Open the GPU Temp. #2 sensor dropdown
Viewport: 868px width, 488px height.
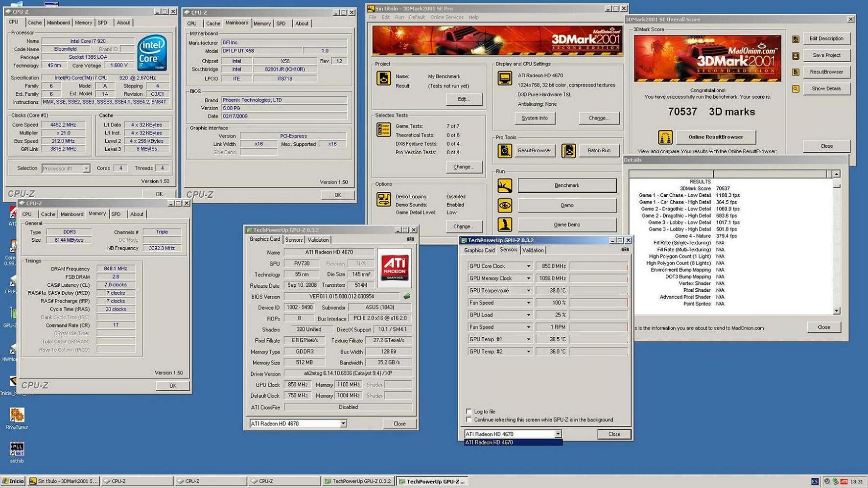(x=528, y=351)
